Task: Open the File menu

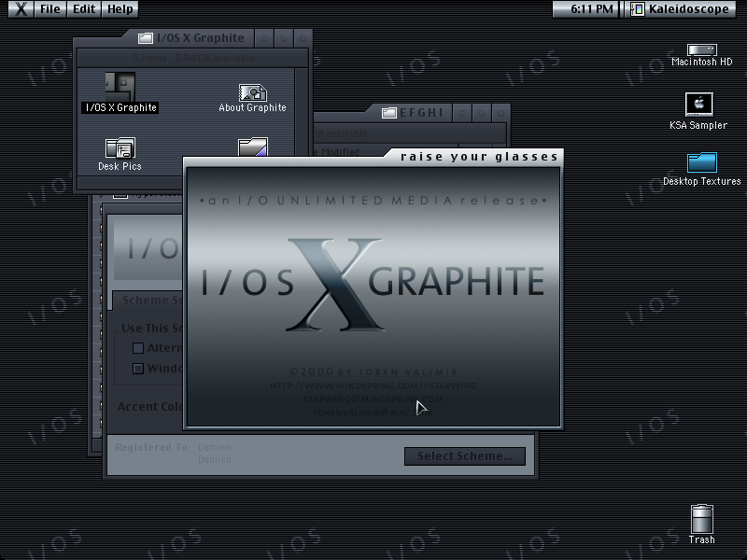Action: [x=50, y=9]
